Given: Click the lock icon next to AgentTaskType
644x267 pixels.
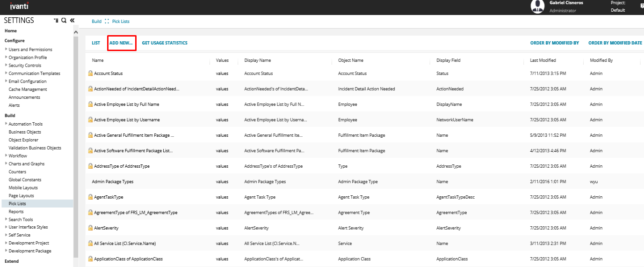Looking at the screenshot, I should pyautogui.click(x=91, y=197).
